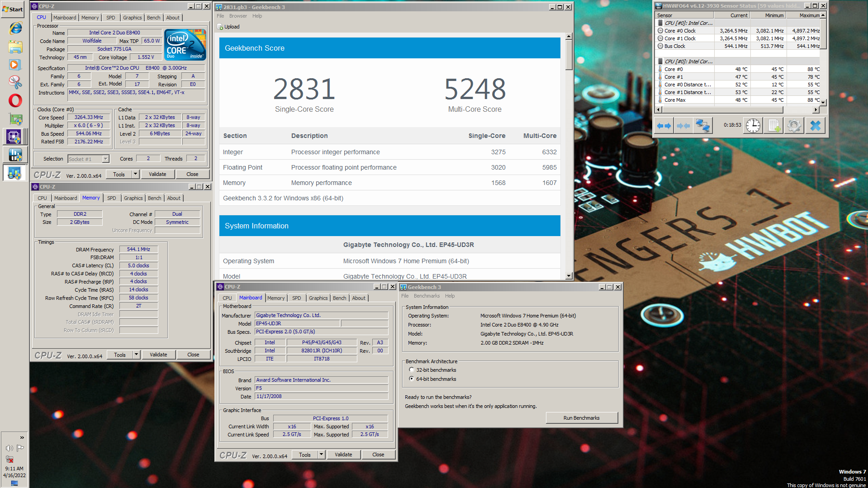The image size is (868, 488).
Task: Click the Core Max temperature row
Action: pyautogui.click(x=738, y=100)
